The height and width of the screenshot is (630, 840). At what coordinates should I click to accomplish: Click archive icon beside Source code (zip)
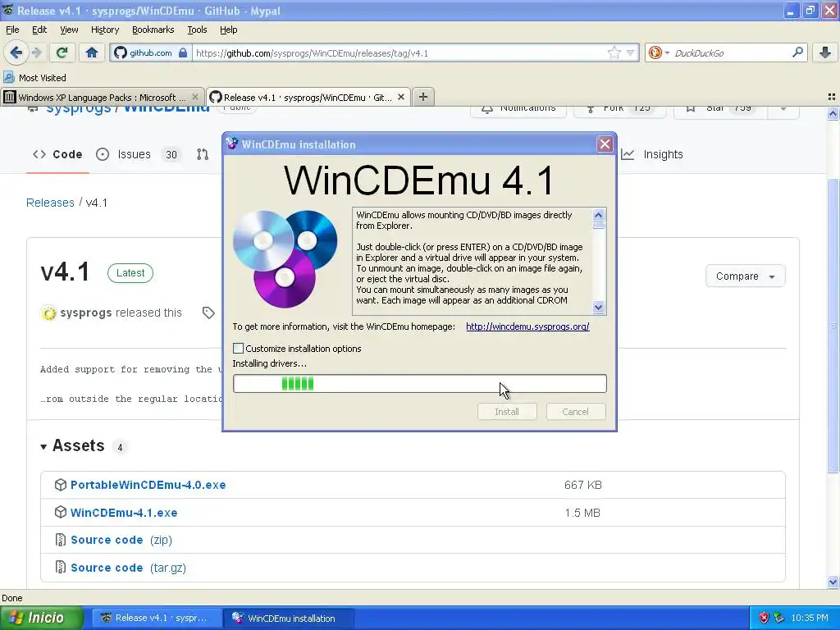point(61,540)
